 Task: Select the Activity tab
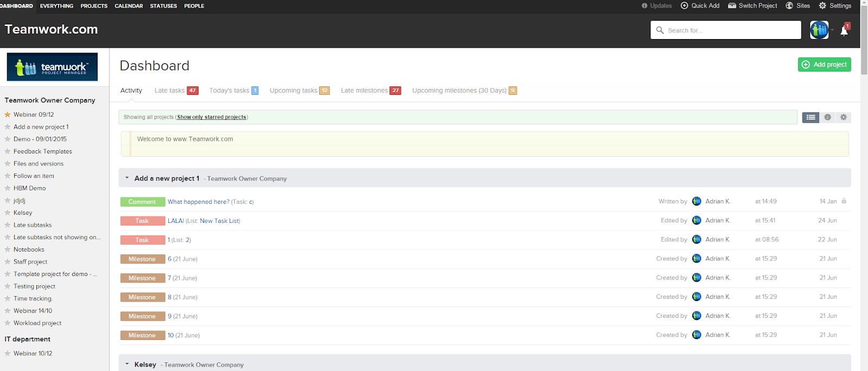[131, 91]
